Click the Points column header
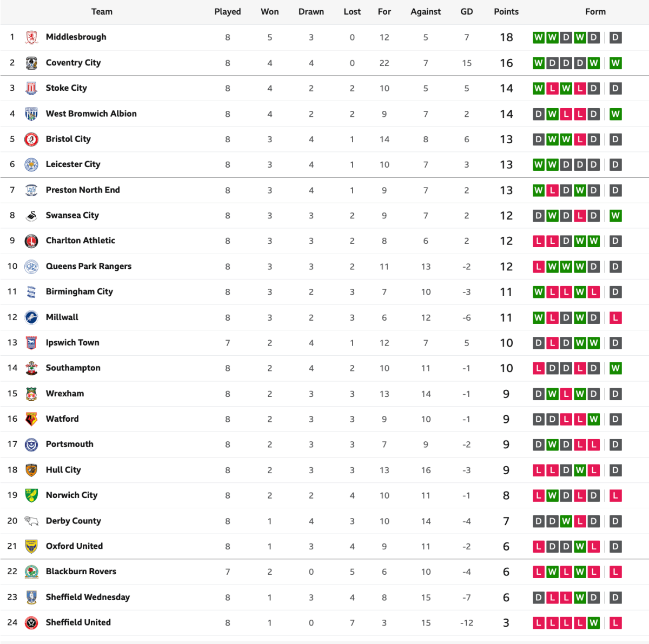 click(x=506, y=11)
